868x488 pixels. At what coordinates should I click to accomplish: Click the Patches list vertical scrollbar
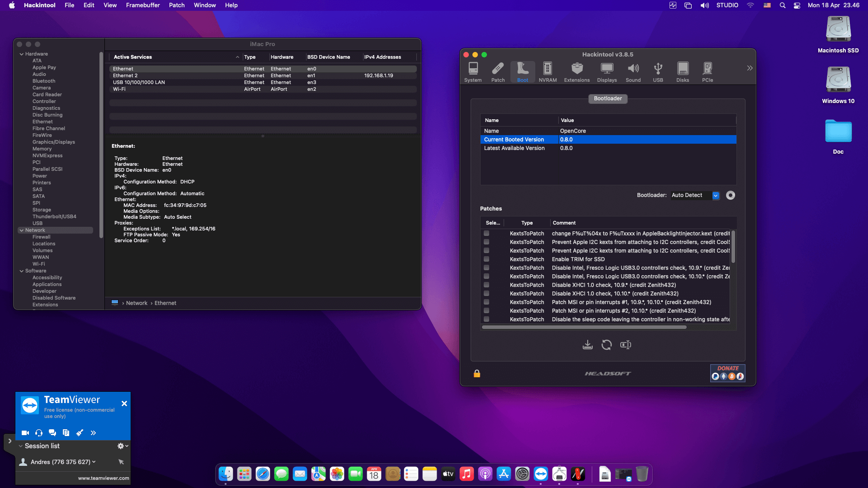tap(733, 247)
